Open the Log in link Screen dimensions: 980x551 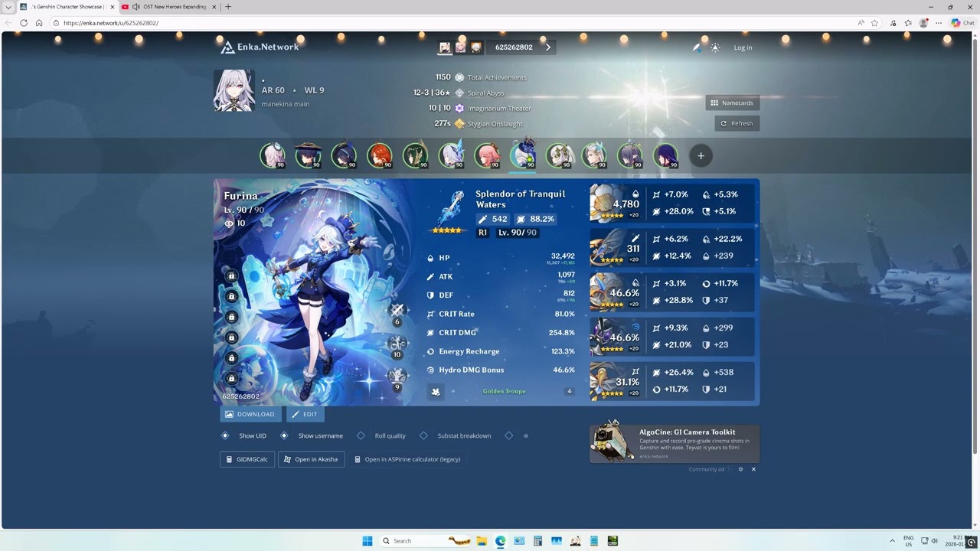click(743, 47)
